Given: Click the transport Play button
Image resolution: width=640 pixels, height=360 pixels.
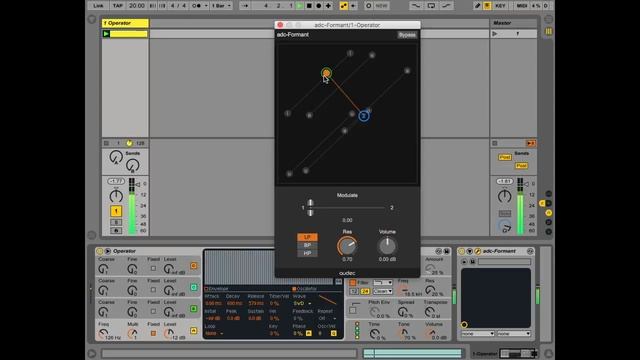Looking at the screenshot, I should click(300, 6).
